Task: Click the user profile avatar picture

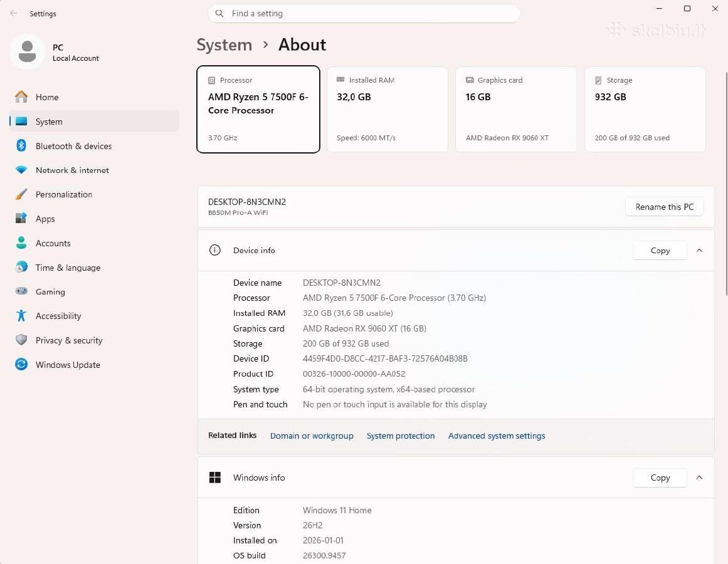Action: tap(28, 51)
